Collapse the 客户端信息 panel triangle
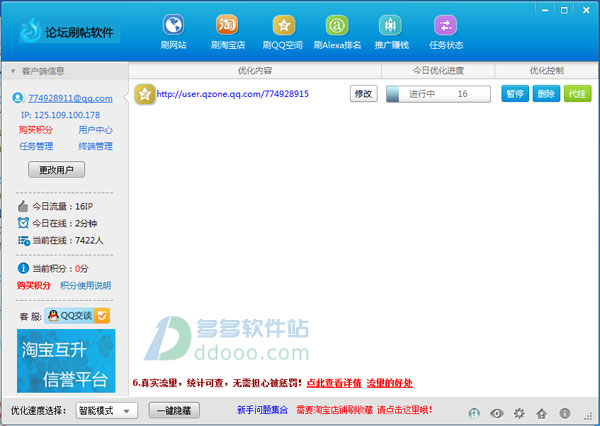Screen dimensions: 600x426 13,71
